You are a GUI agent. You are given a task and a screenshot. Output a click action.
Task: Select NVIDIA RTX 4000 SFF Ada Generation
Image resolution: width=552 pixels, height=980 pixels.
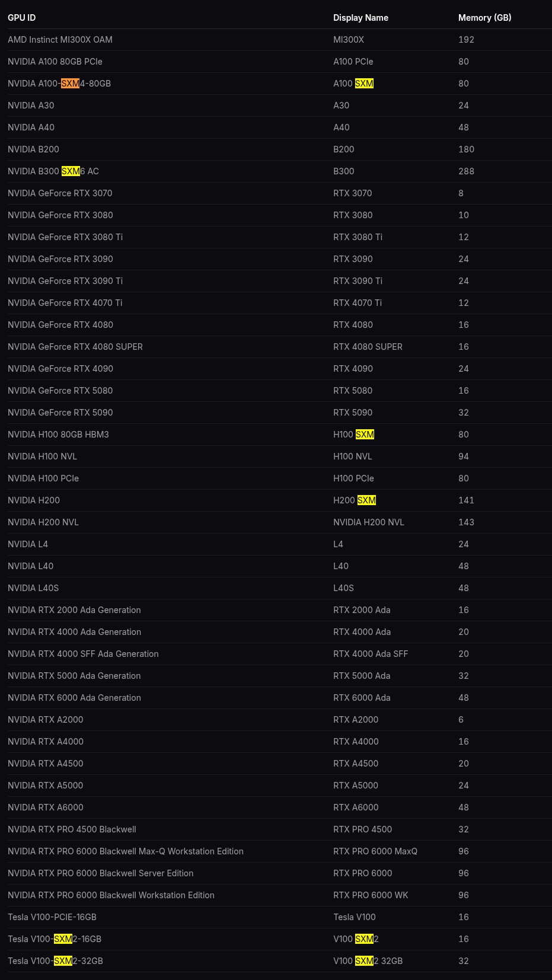tap(83, 654)
